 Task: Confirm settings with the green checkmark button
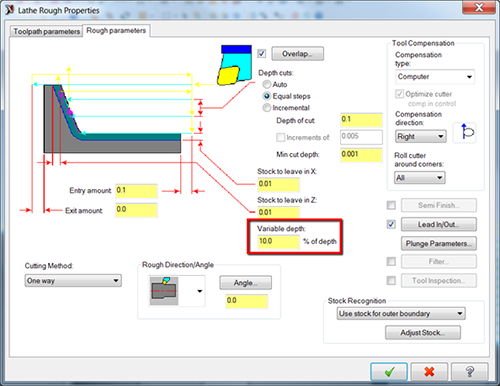pos(389,372)
